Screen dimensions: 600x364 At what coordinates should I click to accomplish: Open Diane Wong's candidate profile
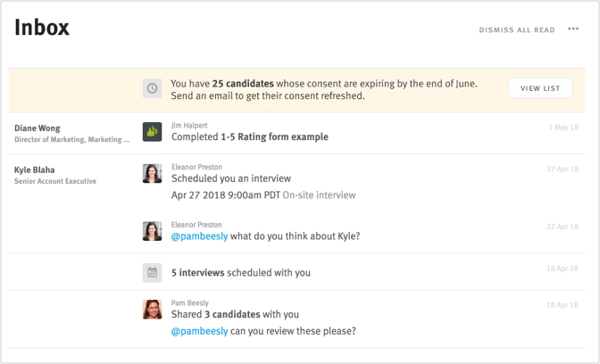[37, 128]
